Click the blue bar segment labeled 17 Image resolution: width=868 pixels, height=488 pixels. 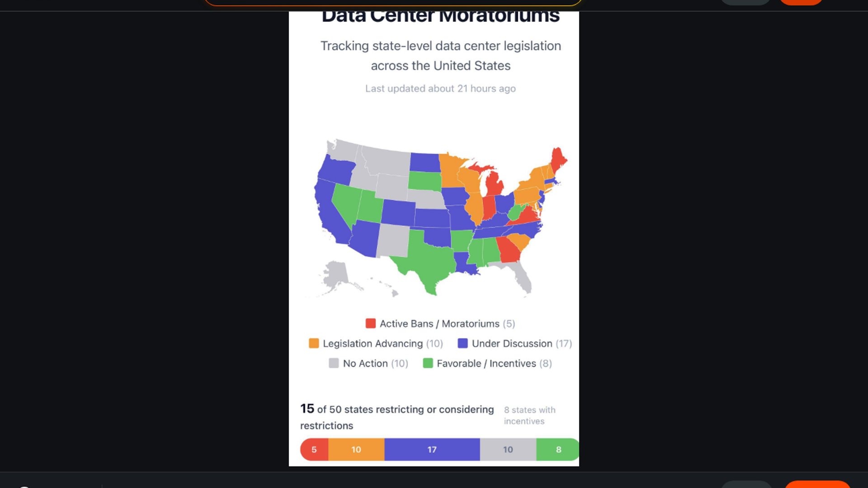click(432, 450)
